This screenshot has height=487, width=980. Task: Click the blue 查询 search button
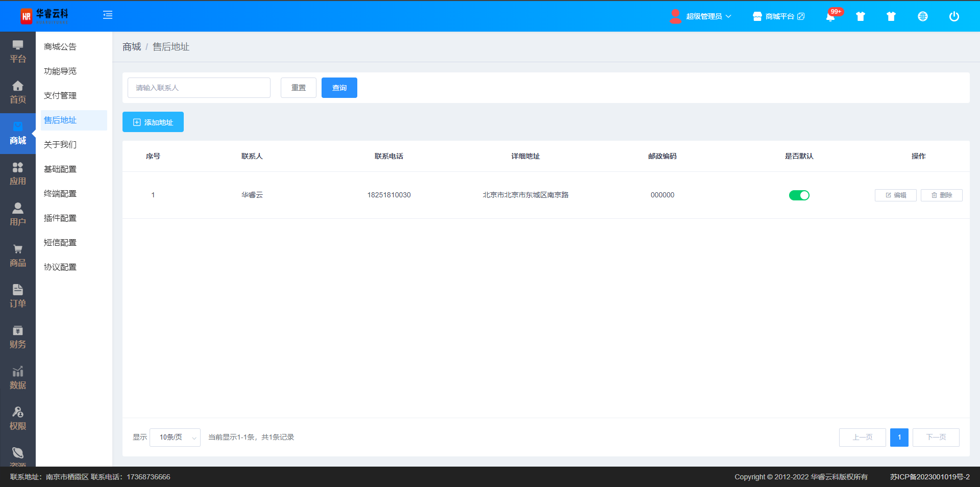click(x=339, y=88)
